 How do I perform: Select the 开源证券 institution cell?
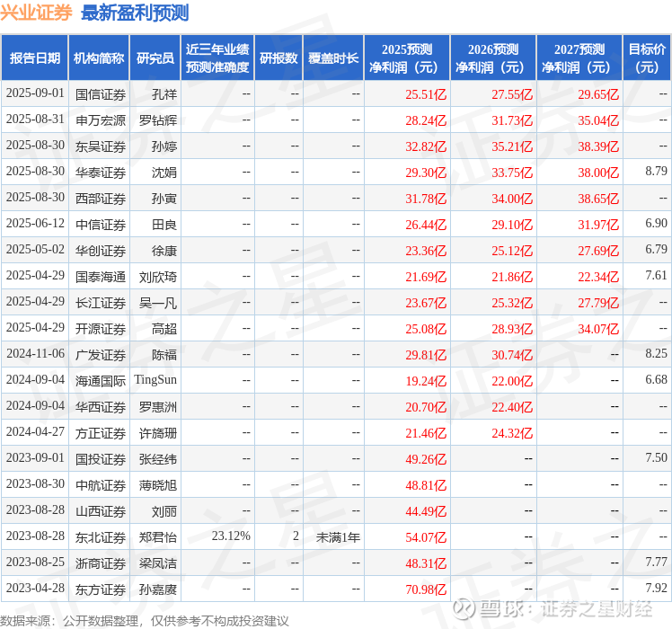coord(101,329)
